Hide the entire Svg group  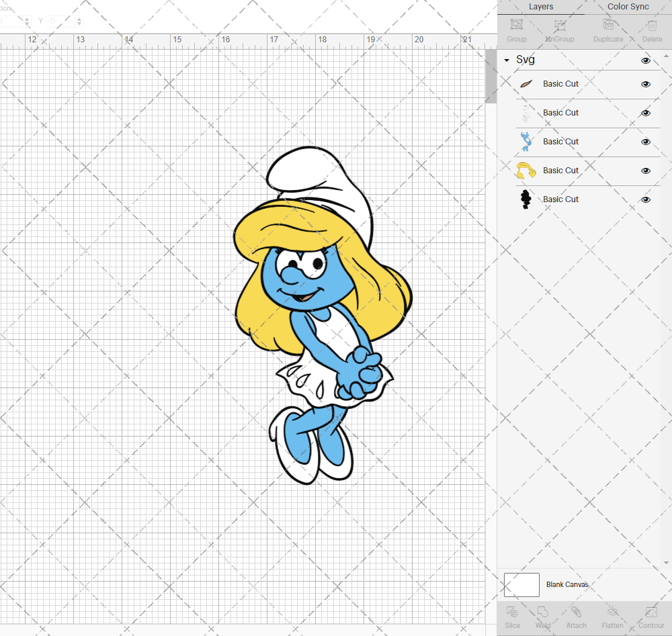(645, 61)
